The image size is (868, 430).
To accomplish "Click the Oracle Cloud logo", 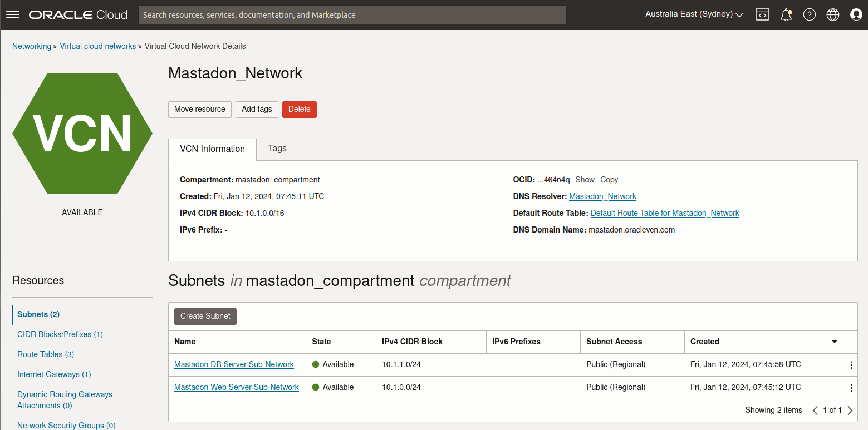I will click(x=78, y=15).
